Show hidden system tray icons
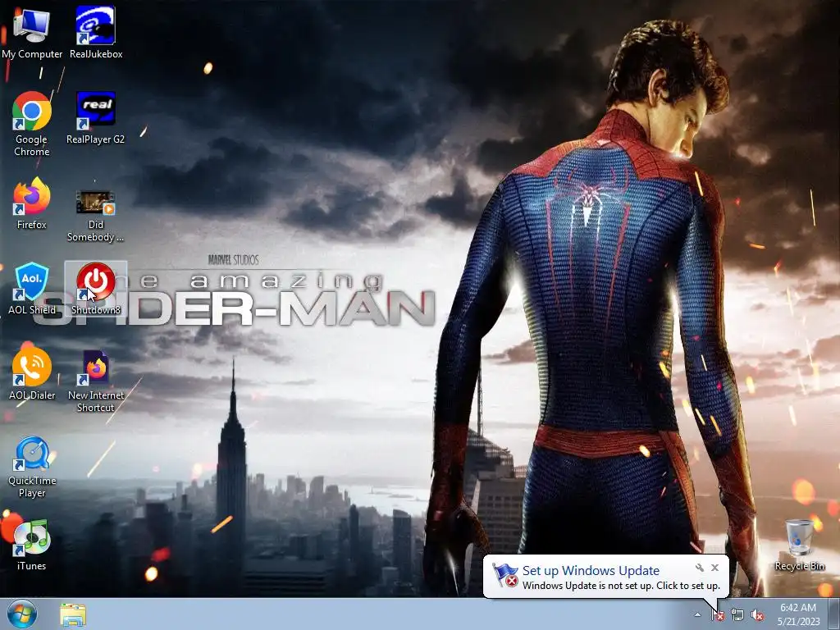 coord(697,614)
